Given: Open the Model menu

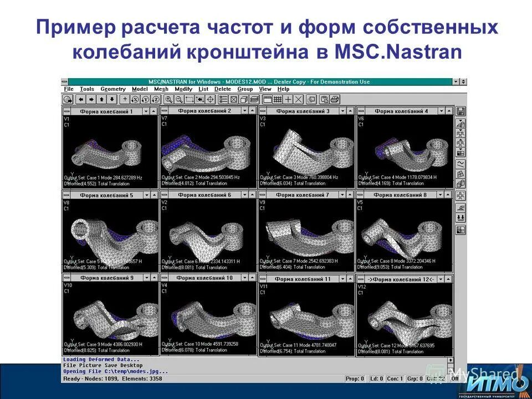Looking at the screenshot, I should coord(140,89).
